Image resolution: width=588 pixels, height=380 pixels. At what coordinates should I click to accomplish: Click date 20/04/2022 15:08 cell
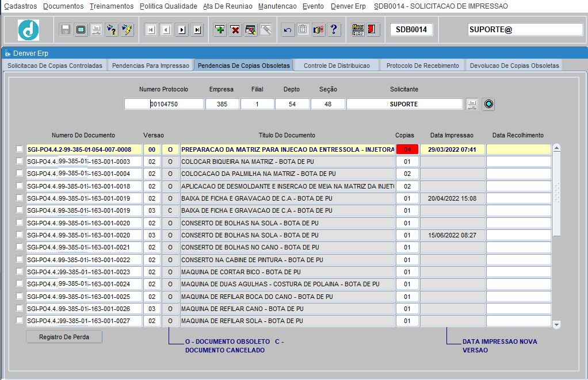[x=452, y=198]
